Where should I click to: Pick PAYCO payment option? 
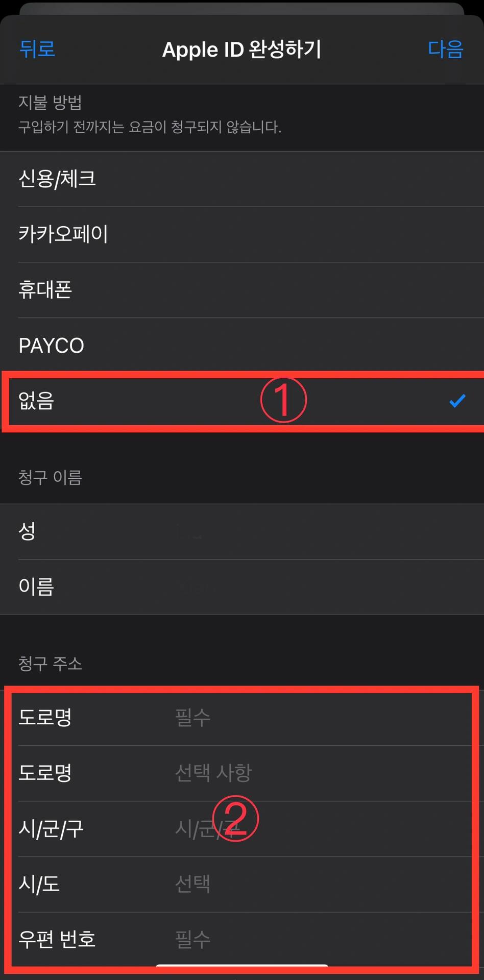coord(242,346)
